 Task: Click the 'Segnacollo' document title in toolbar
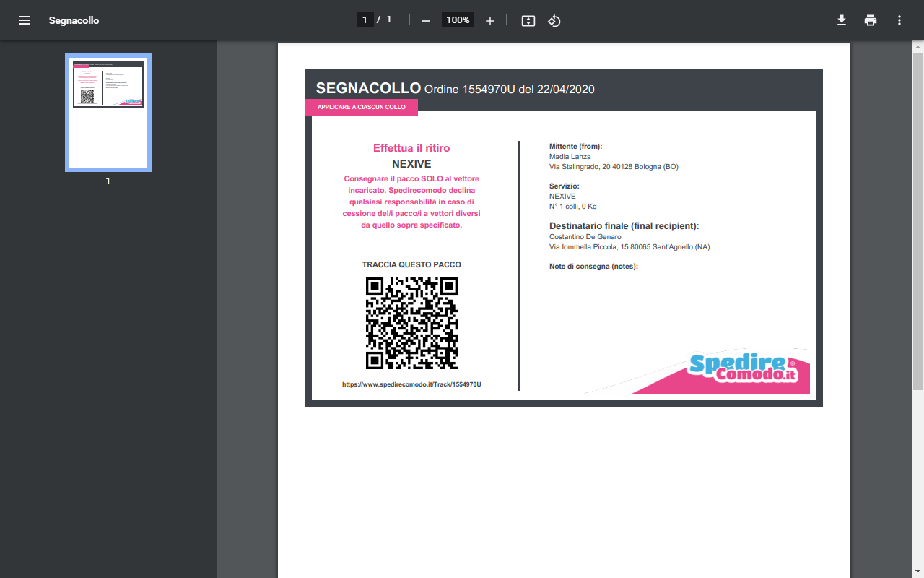(74, 20)
